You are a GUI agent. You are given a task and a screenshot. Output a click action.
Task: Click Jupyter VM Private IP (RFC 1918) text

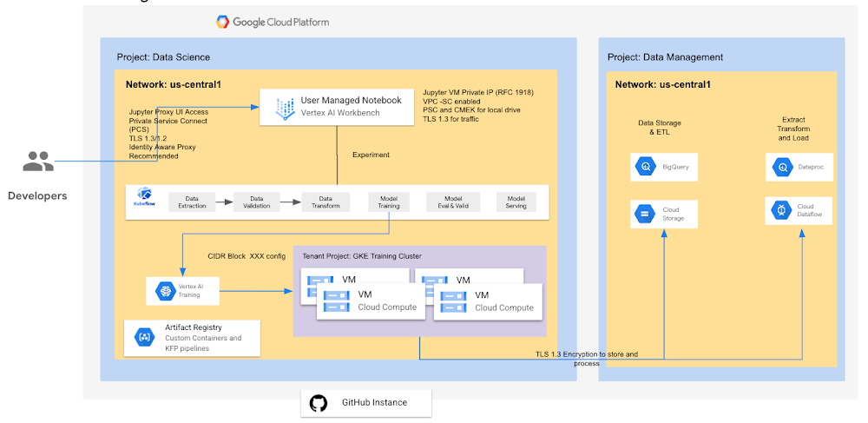click(x=477, y=92)
